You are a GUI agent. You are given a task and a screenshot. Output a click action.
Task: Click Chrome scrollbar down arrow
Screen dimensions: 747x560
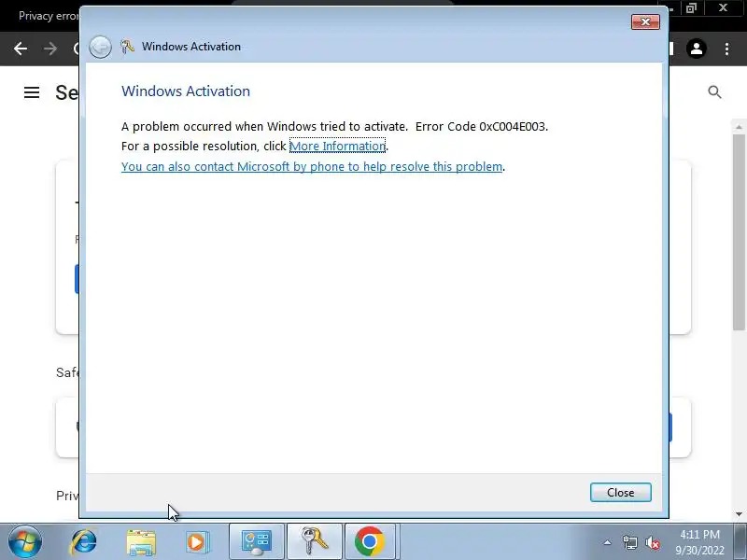pos(740,514)
